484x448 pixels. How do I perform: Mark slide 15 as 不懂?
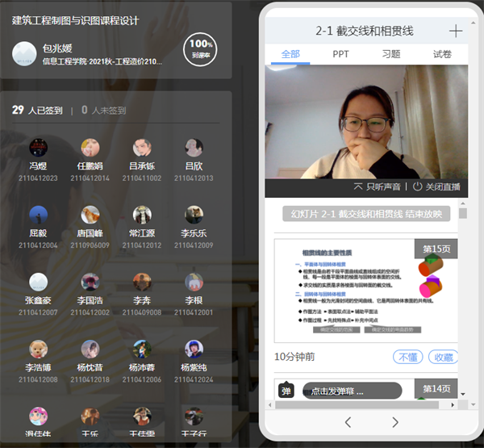(x=407, y=357)
